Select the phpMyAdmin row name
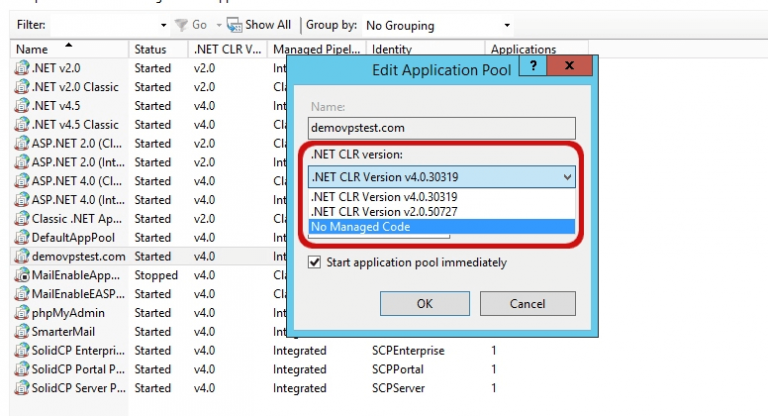 click(68, 313)
